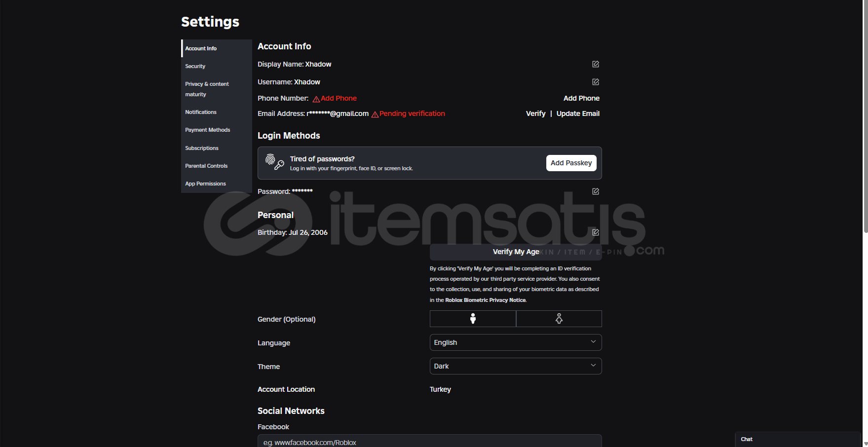Click Update Email link
This screenshot has width=868, height=447.
coord(578,113)
